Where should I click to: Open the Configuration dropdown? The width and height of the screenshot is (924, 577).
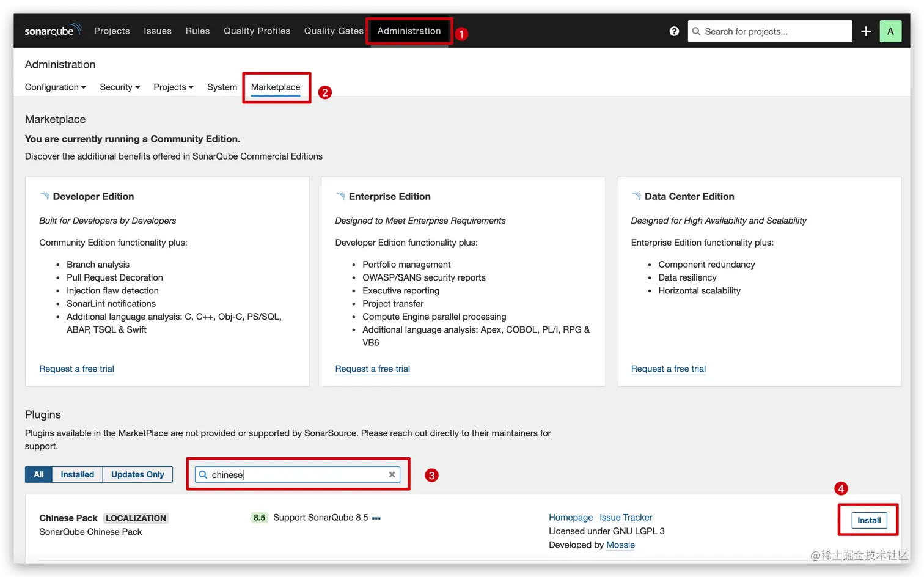point(56,87)
